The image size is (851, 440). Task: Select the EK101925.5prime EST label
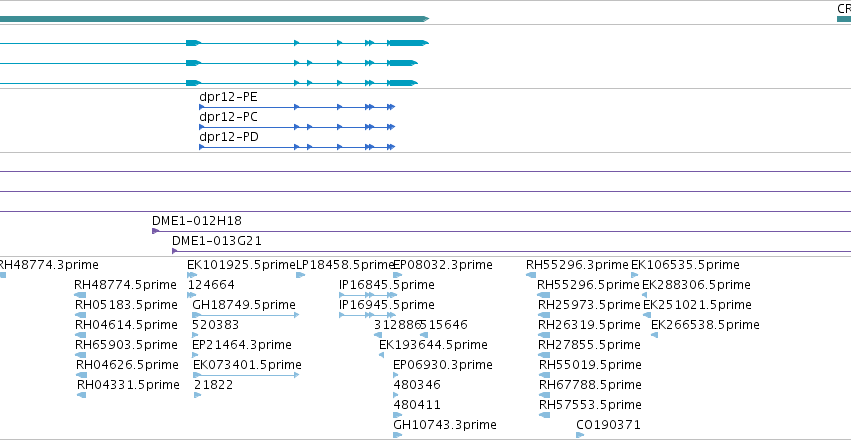coord(241,265)
